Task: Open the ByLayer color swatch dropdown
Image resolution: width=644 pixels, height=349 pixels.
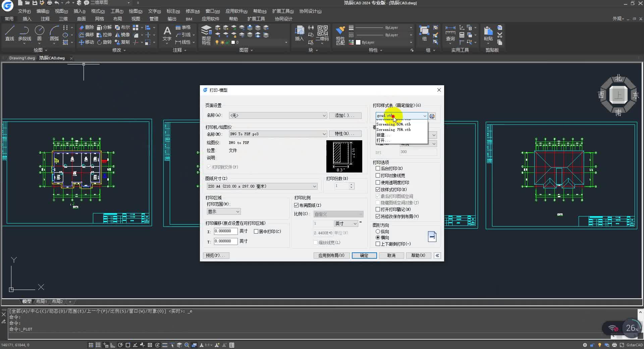Action: tap(384, 42)
